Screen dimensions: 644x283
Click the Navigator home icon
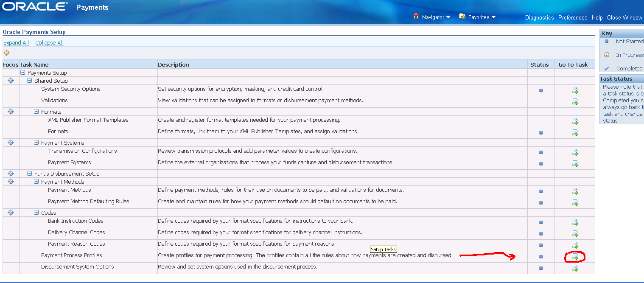(416, 16)
